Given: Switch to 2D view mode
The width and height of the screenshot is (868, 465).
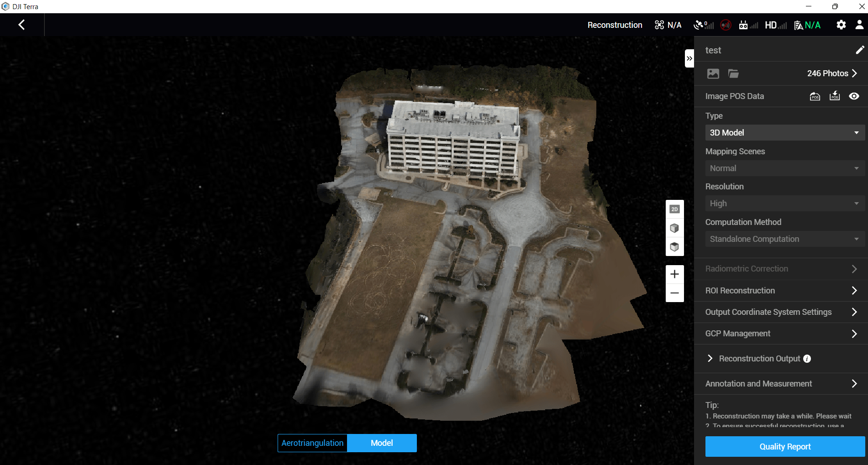Looking at the screenshot, I should [x=674, y=209].
